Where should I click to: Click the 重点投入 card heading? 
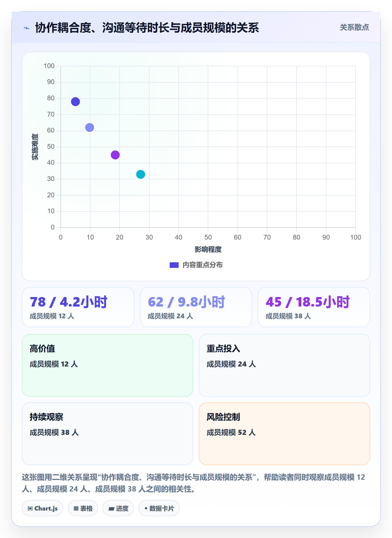point(223,349)
